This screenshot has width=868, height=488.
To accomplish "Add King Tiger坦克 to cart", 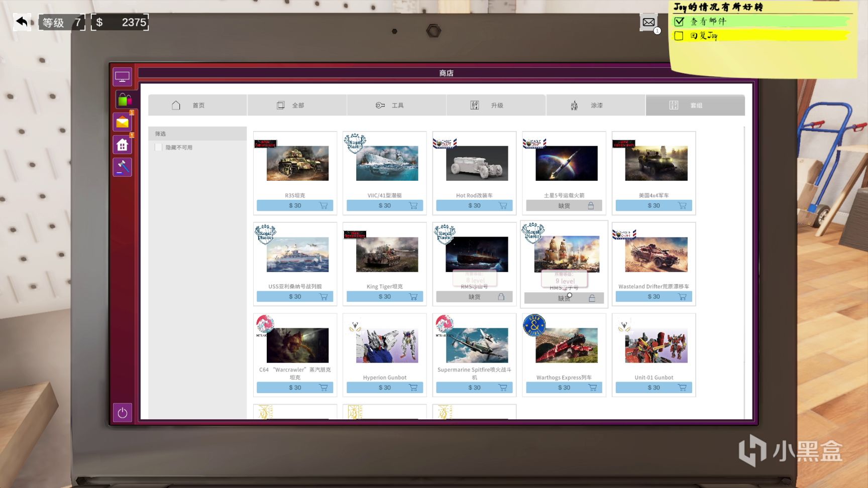I will (413, 297).
